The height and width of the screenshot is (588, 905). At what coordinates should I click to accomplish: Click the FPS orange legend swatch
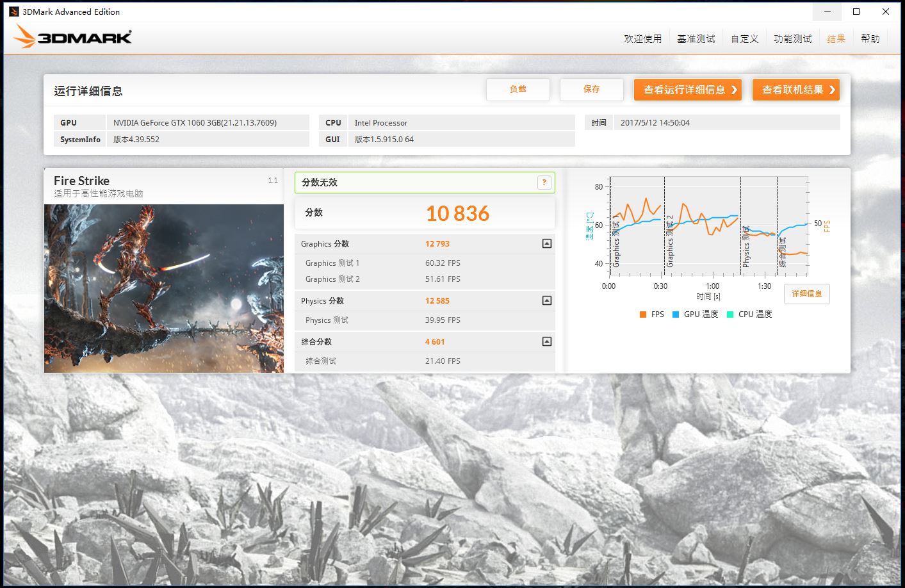point(642,314)
